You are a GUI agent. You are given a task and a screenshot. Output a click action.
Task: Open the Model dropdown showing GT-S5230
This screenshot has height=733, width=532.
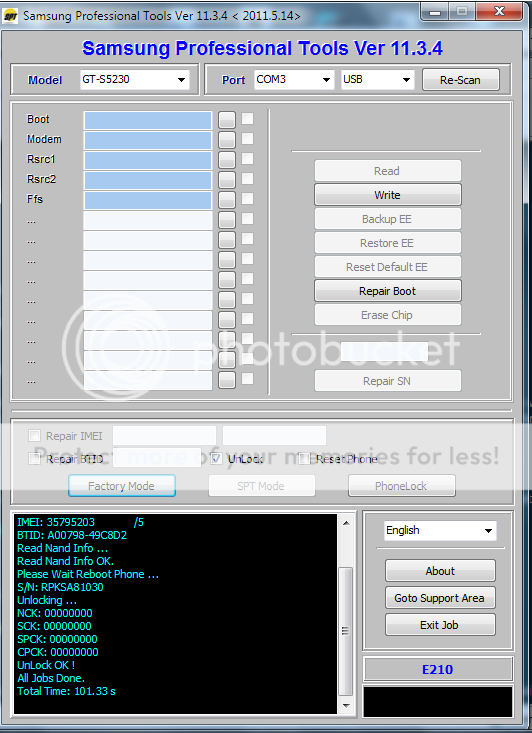click(x=135, y=79)
